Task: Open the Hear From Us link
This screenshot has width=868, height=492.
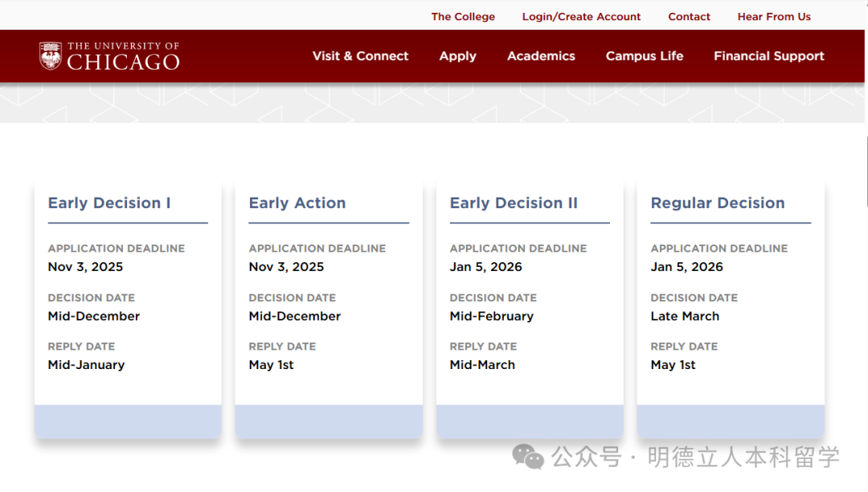Action: coord(774,17)
